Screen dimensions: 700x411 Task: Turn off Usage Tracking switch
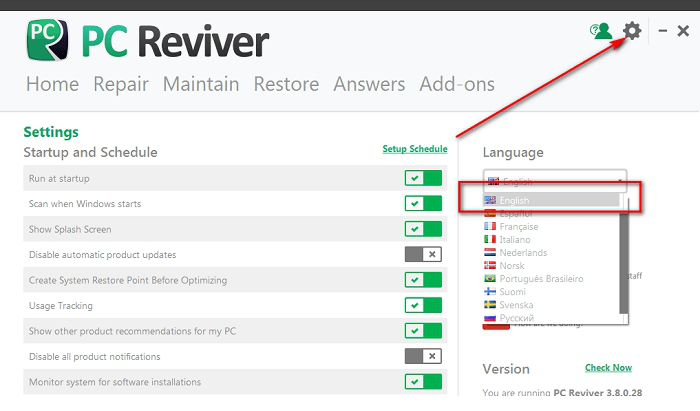[423, 305]
